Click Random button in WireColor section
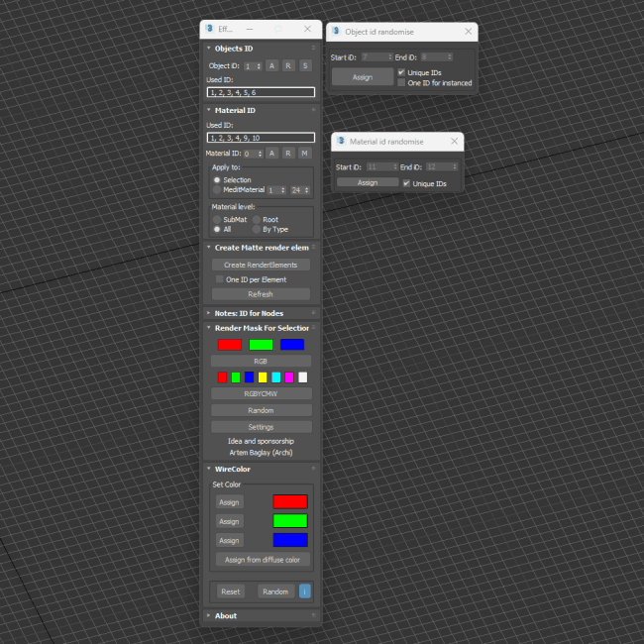Viewport: 644px width, 644px height. [275, 591]
